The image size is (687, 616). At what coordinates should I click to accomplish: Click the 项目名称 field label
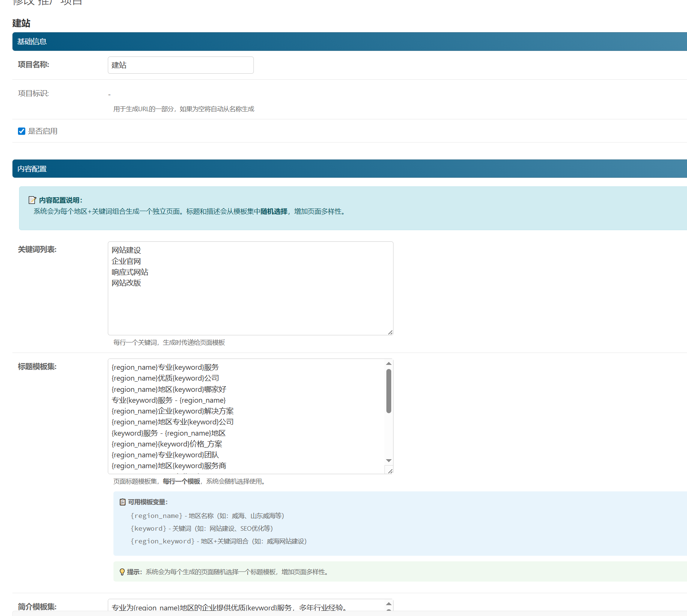[x=33, y=65]
